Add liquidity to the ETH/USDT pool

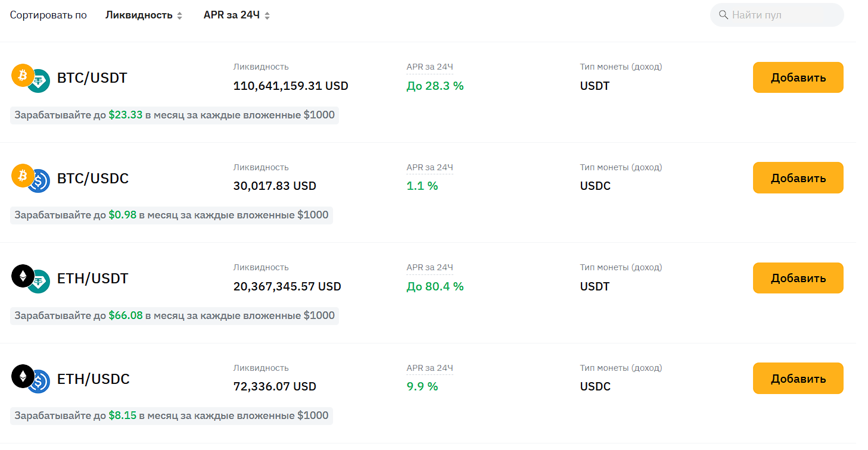pos(798,278)
